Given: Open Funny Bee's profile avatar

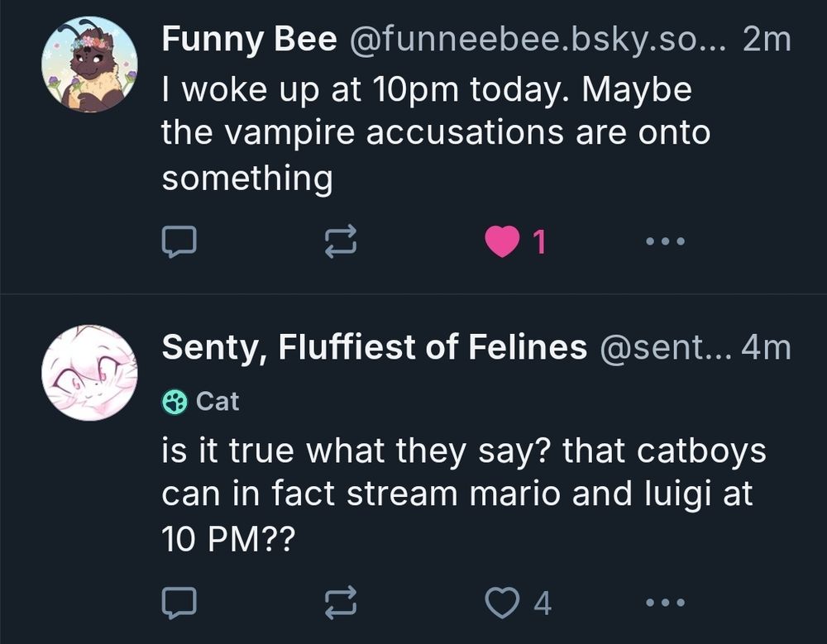Looking at the screenshot, I should coord(89,64).
